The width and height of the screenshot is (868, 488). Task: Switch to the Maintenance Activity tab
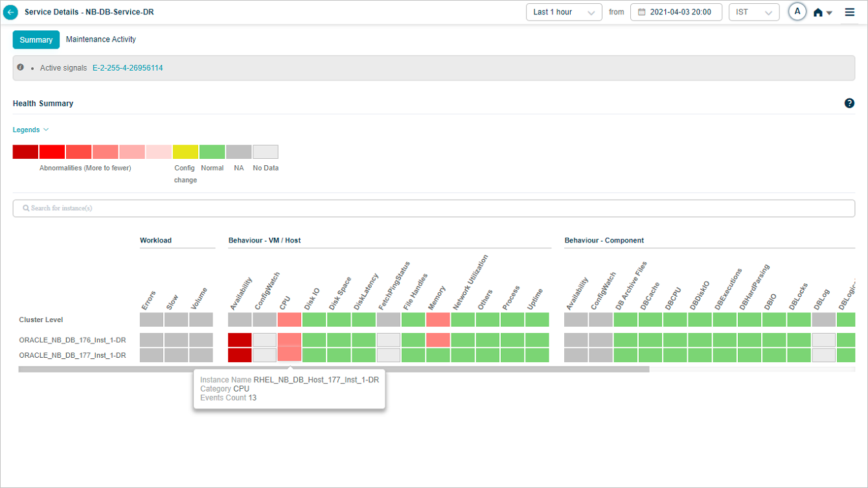101,40
